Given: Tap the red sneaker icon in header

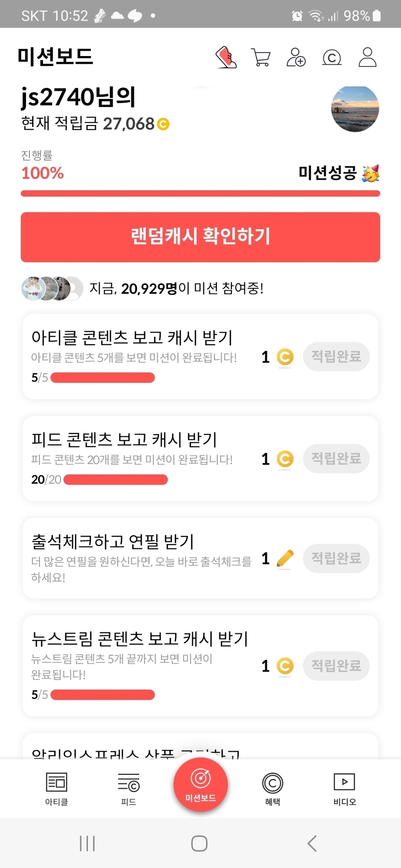Looking at the screenshot, I should pos(226,57).
